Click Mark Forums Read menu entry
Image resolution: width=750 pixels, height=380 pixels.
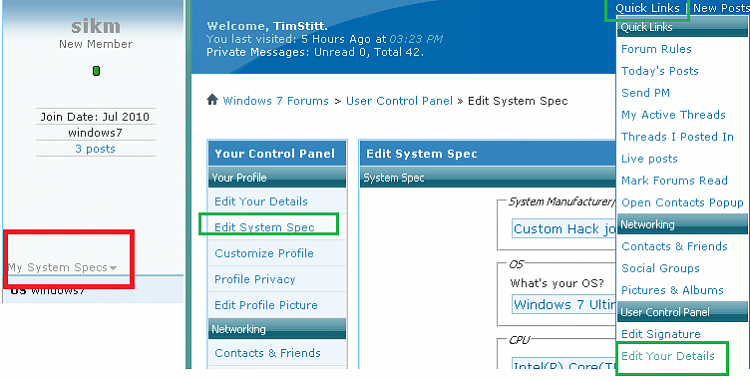tap(674, 180)
